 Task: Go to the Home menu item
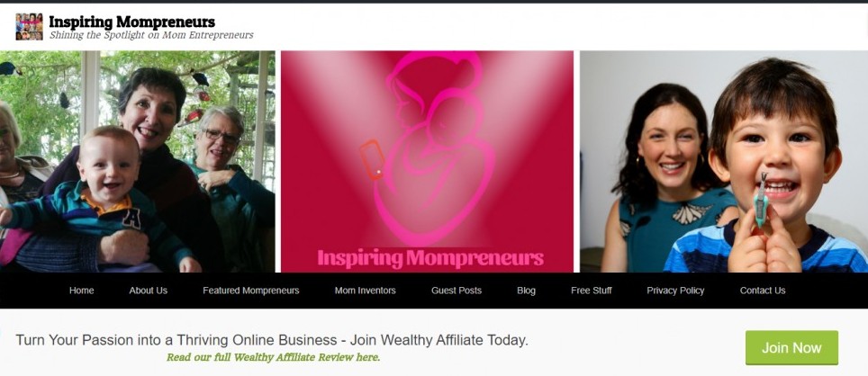click(x=81, y=291)
